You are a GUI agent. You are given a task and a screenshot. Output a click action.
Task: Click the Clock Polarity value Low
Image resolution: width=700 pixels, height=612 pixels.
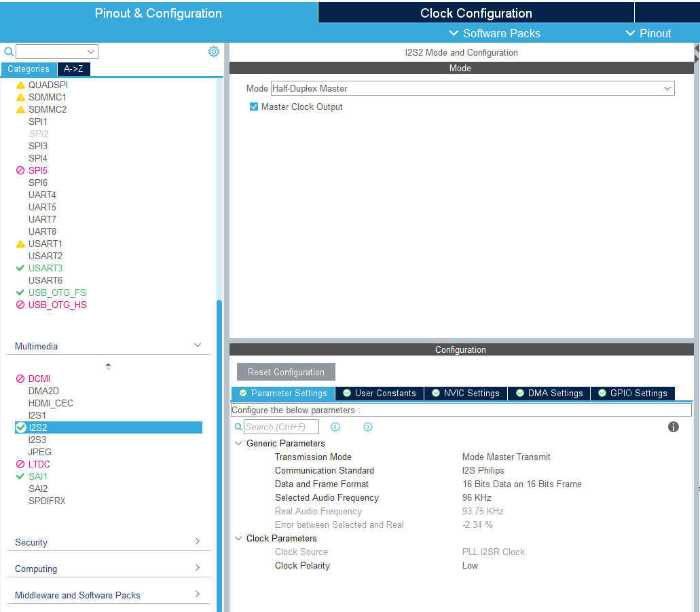coord(470,566)
